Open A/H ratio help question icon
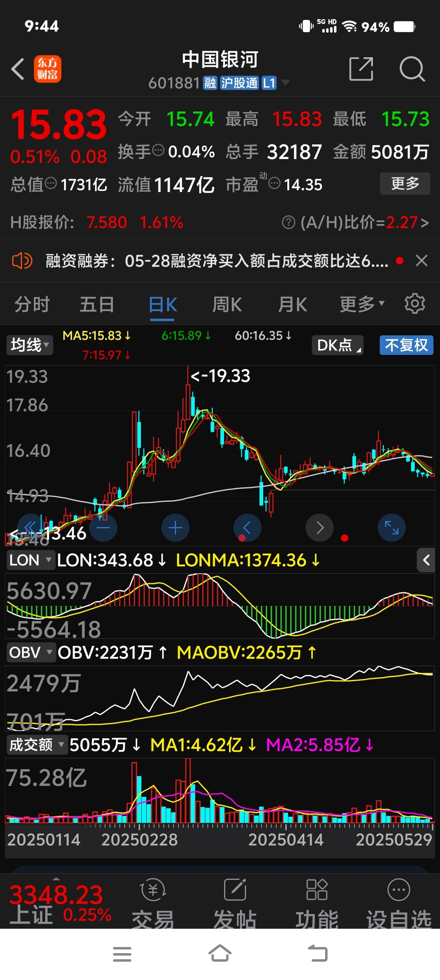Viewport: 440px width, 980px height. click(x=288, y=223)
